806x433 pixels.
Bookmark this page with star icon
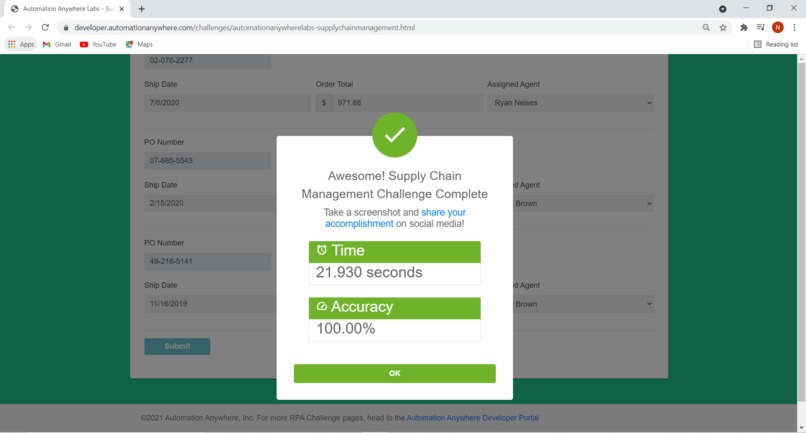723,28
